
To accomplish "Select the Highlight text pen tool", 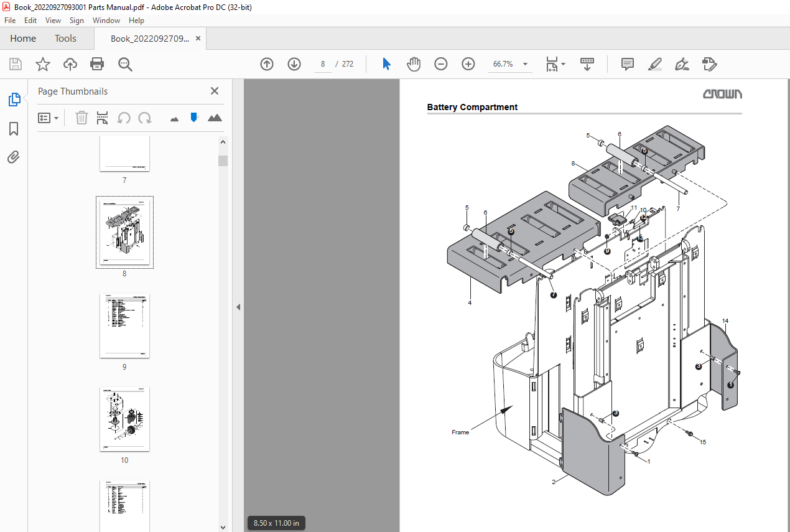I will coord(654,64).
